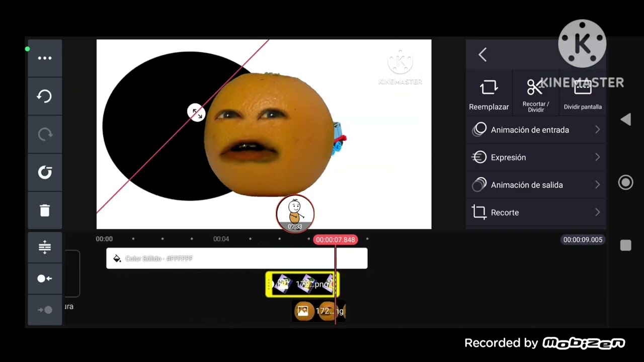Select the white Color Sólido #FFFFFF clip
Screen dimensions: 644x362
(236, 258)
